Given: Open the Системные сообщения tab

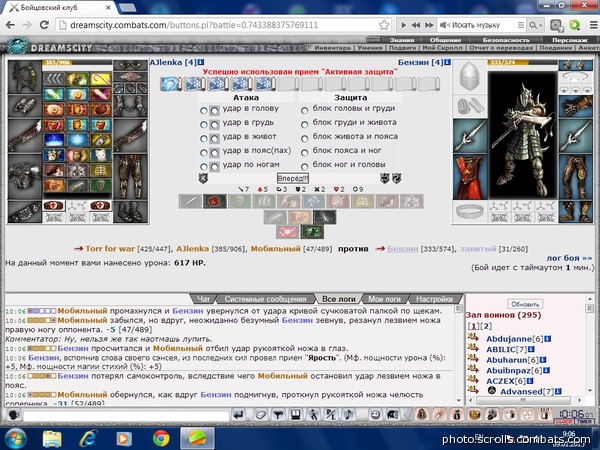Looking at the screenshot, I should coord(266,299).
